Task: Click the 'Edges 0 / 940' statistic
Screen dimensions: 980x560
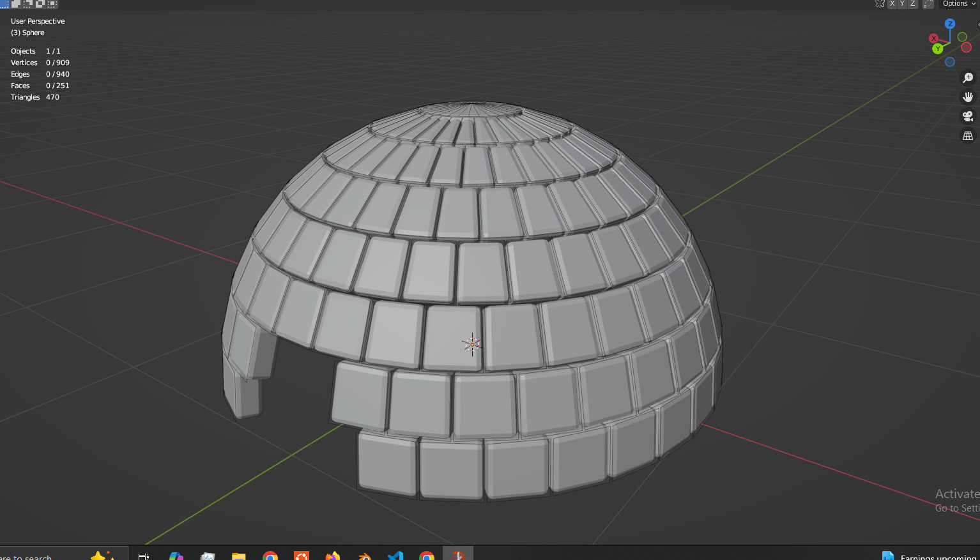Action: 40,74
